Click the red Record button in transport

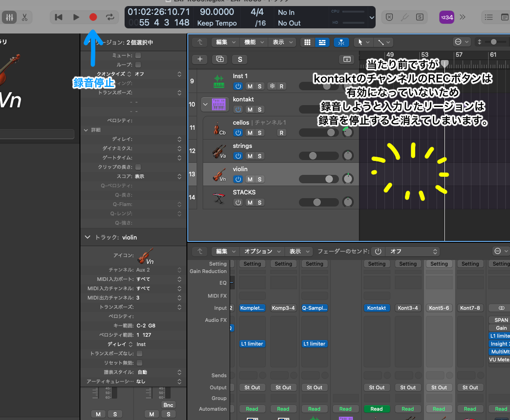pos(93,17)
